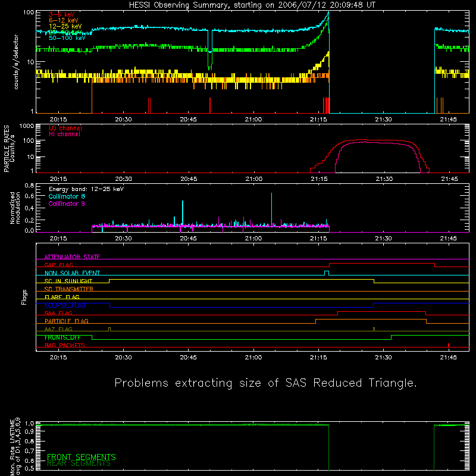Click the ATTENUATOR_STATE flag label
The height and width of the screenshot is (476, 476).
coord(72,257)
